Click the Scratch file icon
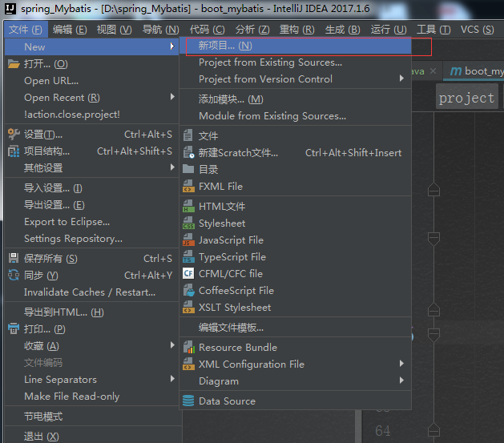The height and width of the screenshot is (443, 504). click(188, 152)
